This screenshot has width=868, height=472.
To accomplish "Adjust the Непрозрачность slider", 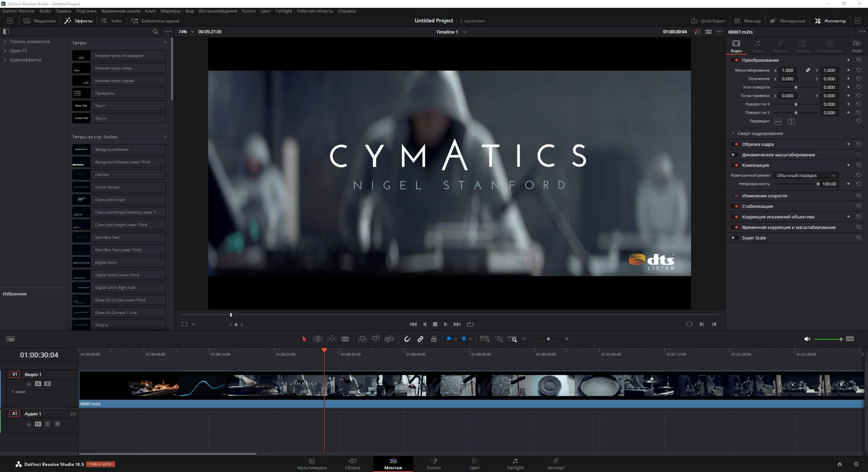I will (796, 184).
